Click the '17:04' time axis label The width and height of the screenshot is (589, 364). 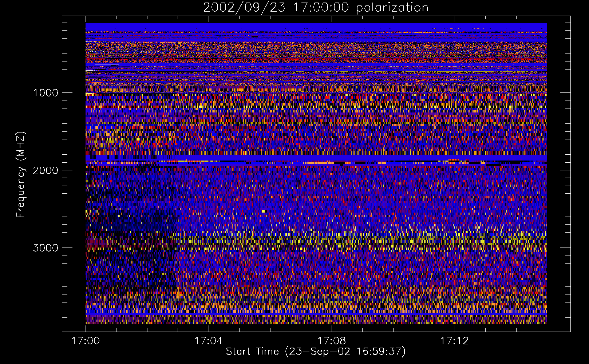(208, 341)
